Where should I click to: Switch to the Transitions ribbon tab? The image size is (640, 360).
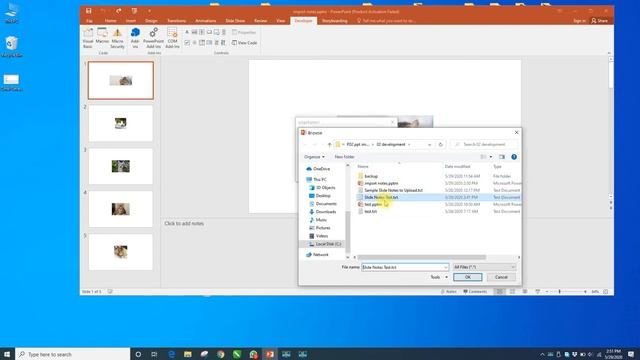176,20
